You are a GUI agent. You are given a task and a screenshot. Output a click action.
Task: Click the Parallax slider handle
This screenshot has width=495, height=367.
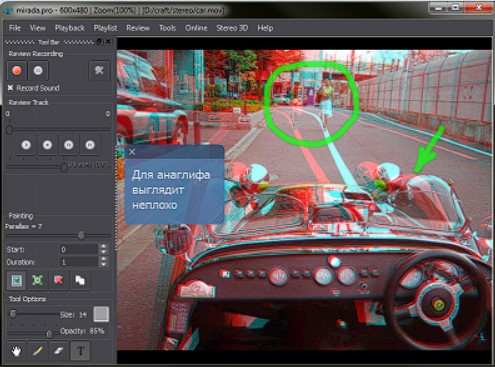click(x=81, y=235)
